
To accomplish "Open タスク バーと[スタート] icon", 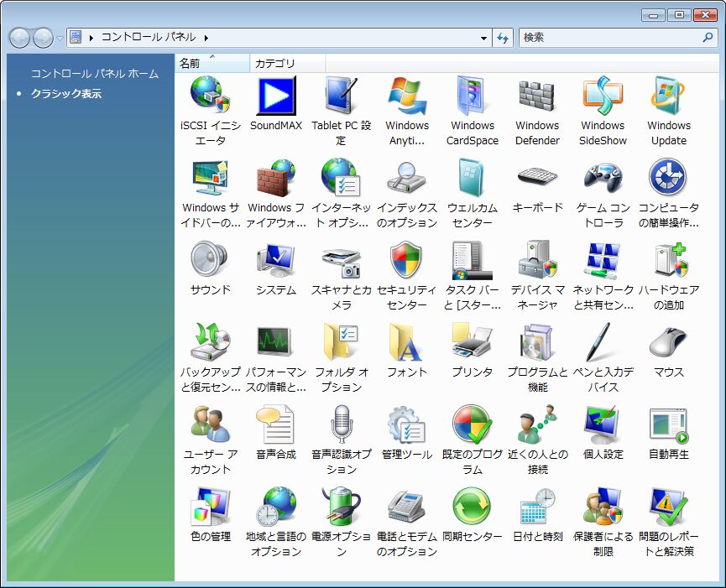I will [x=473, y=261].
